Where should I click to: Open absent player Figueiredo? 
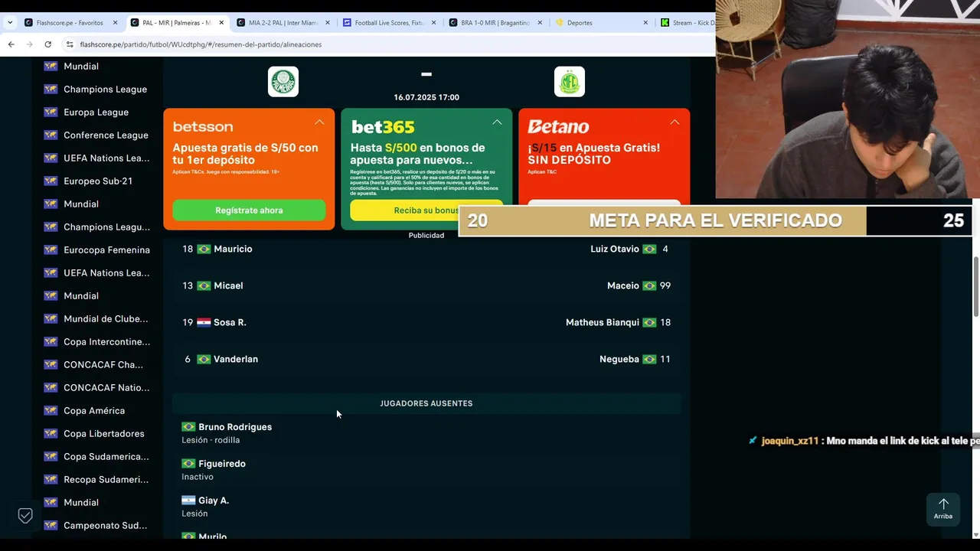tap(222, 464)
